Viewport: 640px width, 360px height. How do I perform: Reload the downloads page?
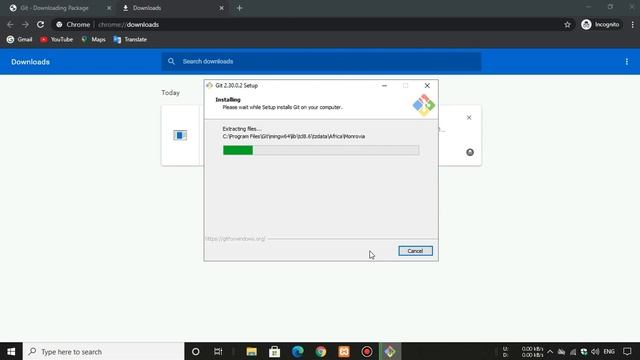pos(40,24)
